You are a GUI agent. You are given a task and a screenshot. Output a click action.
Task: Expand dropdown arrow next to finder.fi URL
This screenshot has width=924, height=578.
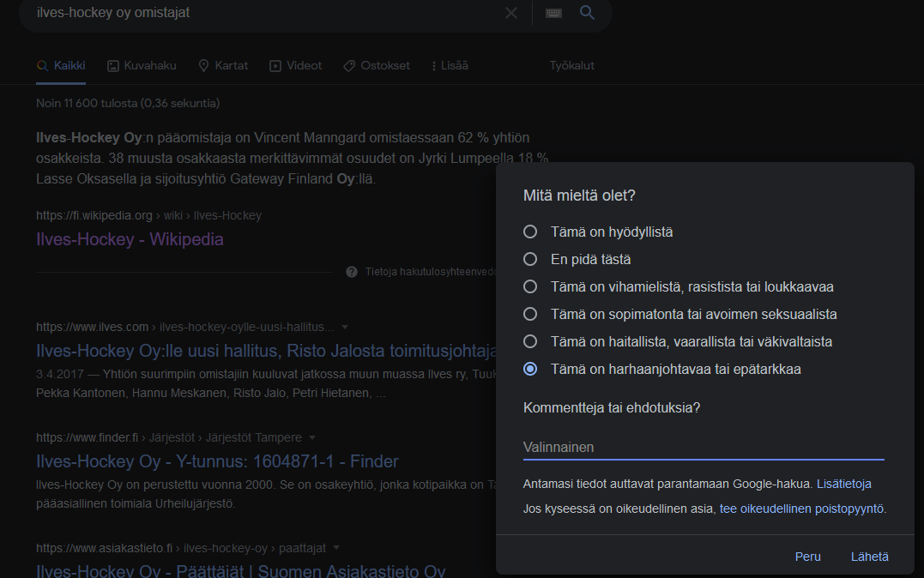pos(312,437)
